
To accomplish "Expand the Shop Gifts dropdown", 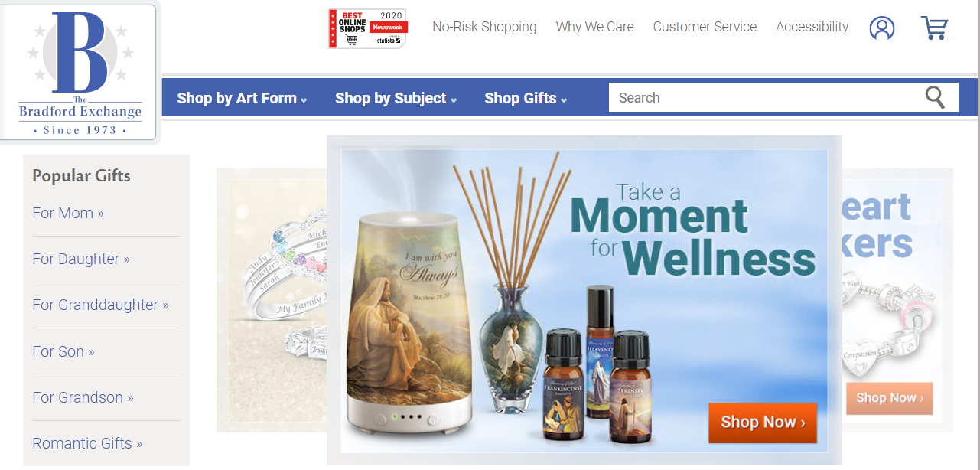I will pyautogui.click(x=526, y=98).
